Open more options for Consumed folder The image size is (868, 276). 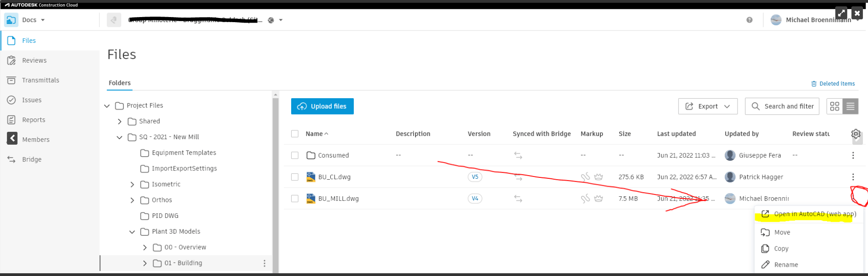click(x=853, y=155)
